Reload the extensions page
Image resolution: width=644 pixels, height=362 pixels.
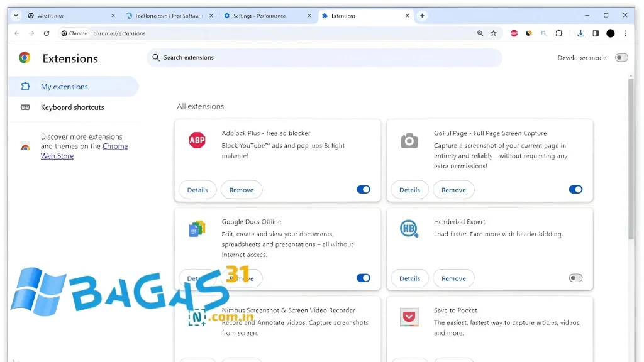pos(47,33)
